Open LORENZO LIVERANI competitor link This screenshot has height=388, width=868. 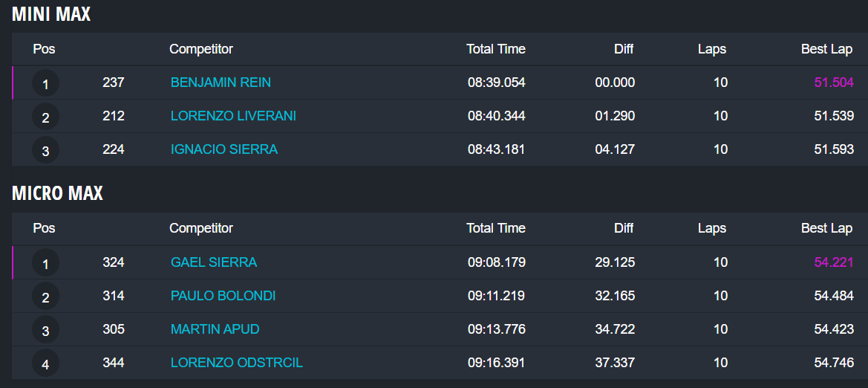pyautogui.click(x=233, y=116)
